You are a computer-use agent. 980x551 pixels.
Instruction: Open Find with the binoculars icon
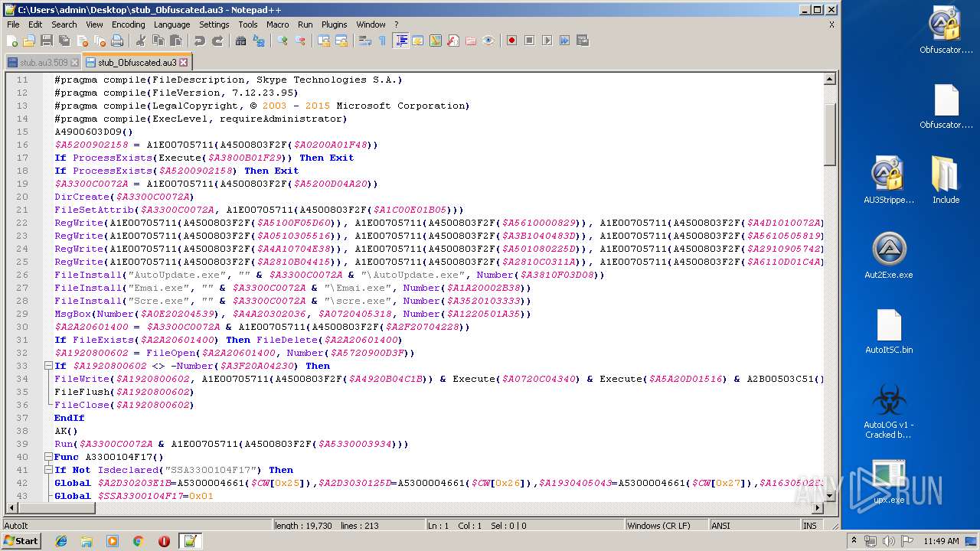tap(240, 41)
